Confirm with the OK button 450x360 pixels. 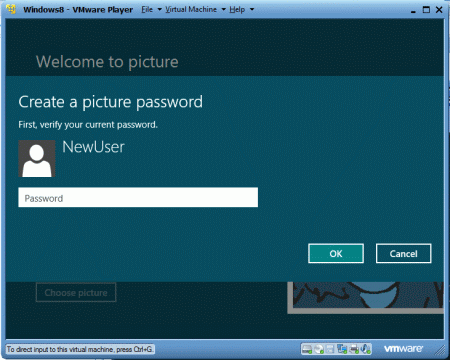tap(336, 253)
